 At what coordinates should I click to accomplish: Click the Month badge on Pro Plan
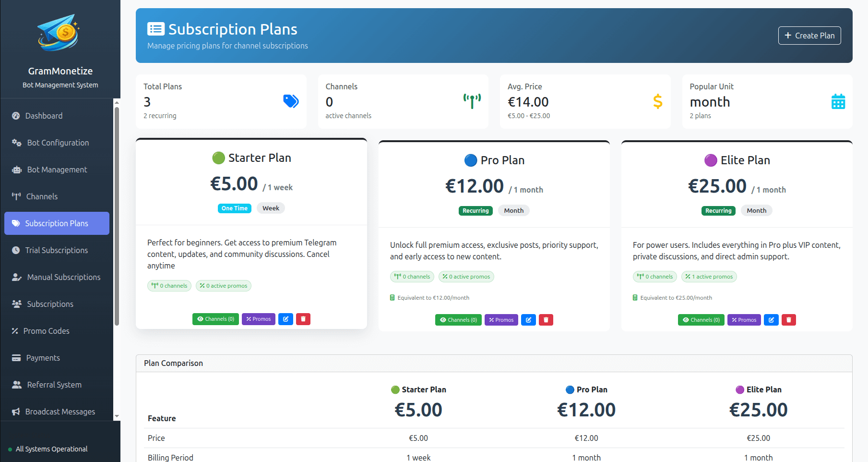[513, 210]
